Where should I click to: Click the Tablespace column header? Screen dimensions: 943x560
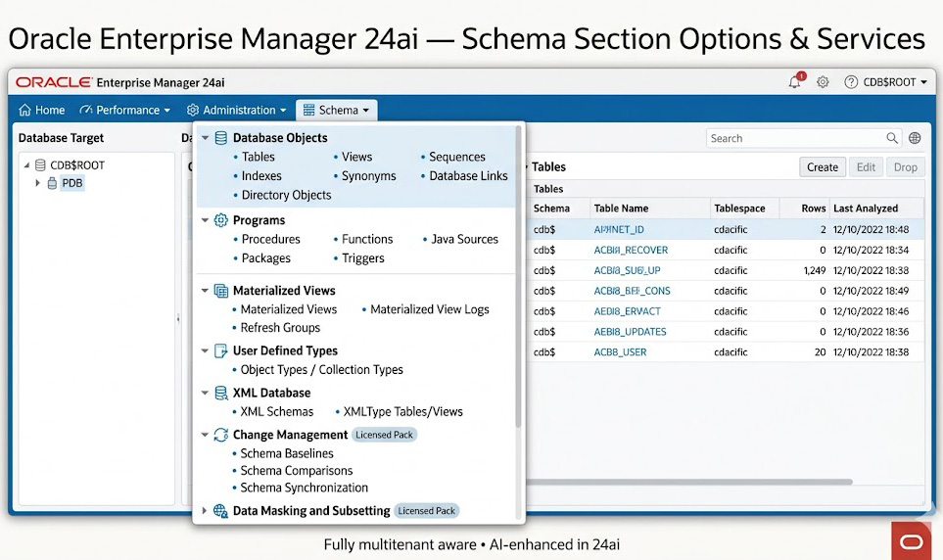739,209
